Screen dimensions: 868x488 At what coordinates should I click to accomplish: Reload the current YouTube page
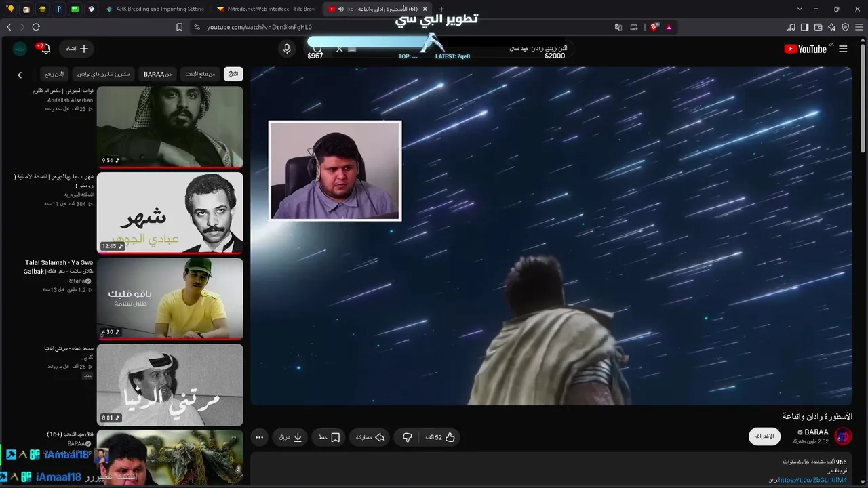[x=36, y=27]
